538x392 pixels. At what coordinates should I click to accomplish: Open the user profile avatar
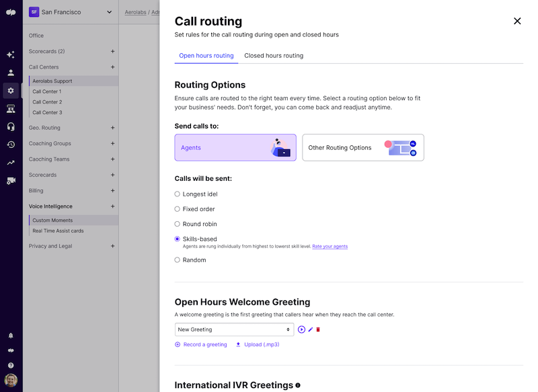click(x=11, y=381)
